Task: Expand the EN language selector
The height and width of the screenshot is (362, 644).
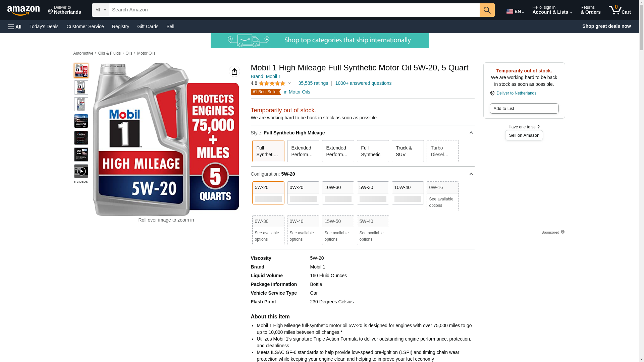Action: coord(515,11)
